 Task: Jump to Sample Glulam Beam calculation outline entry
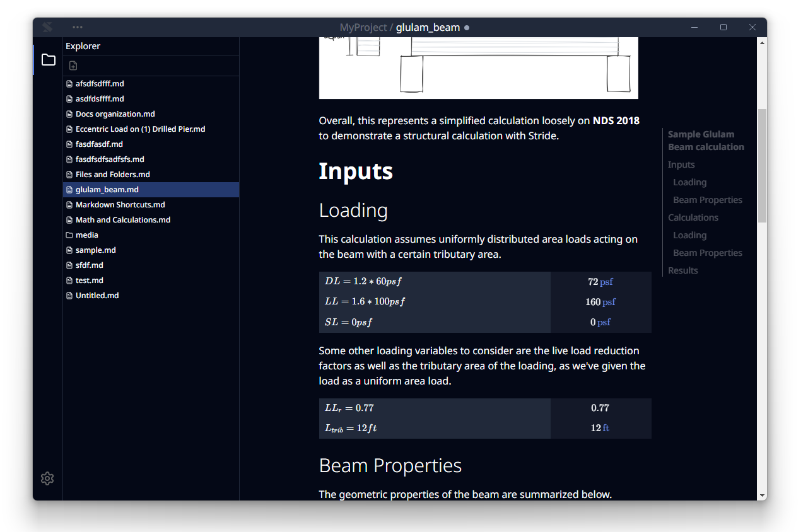[706, 141]
